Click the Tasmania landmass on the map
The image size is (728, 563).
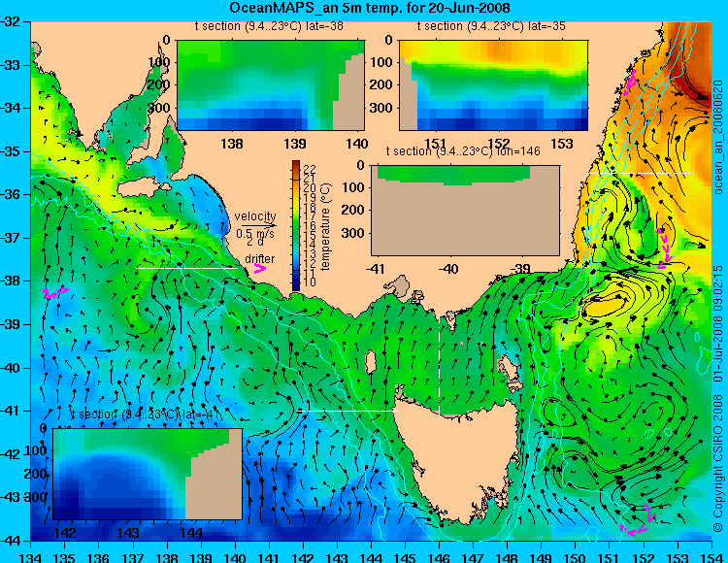pyautogui.click(x=457, y=457)
